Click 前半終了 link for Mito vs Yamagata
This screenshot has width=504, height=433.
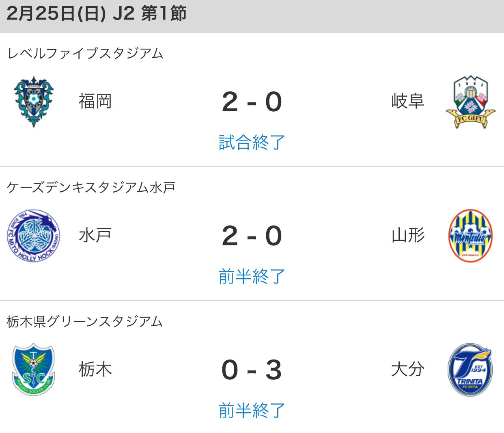(252, 277)
